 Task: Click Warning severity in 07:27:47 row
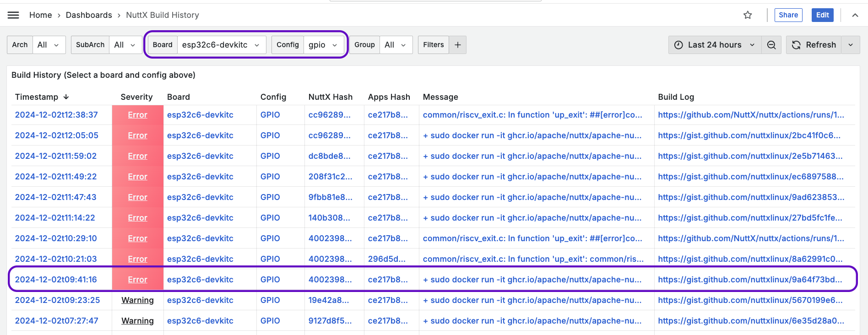pos(138,321)
